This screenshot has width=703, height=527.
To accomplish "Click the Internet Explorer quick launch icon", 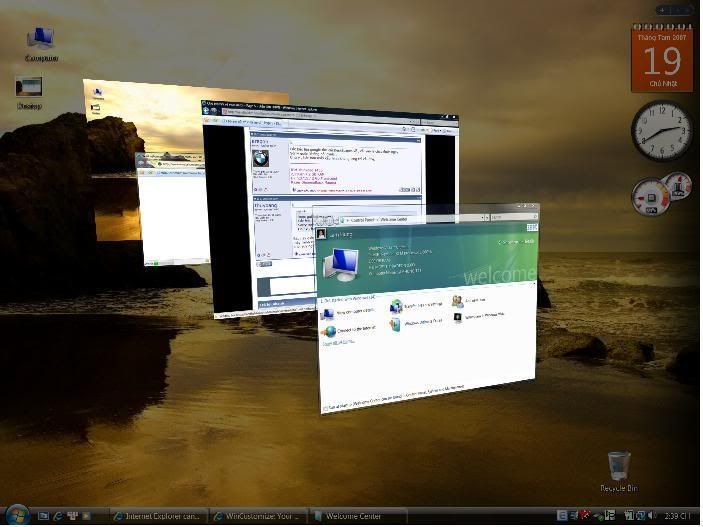I will click(58, 516).
